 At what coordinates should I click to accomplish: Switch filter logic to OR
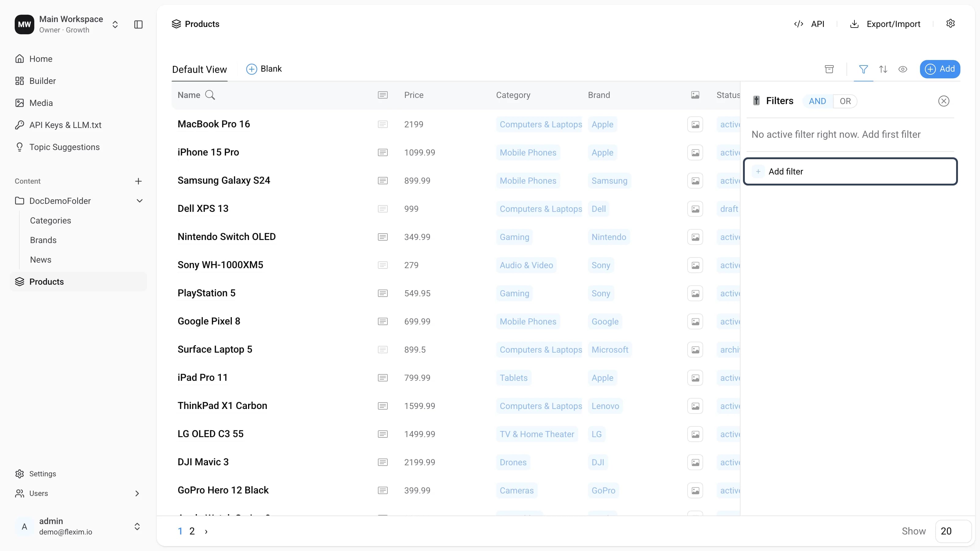(x=845, y=101)
